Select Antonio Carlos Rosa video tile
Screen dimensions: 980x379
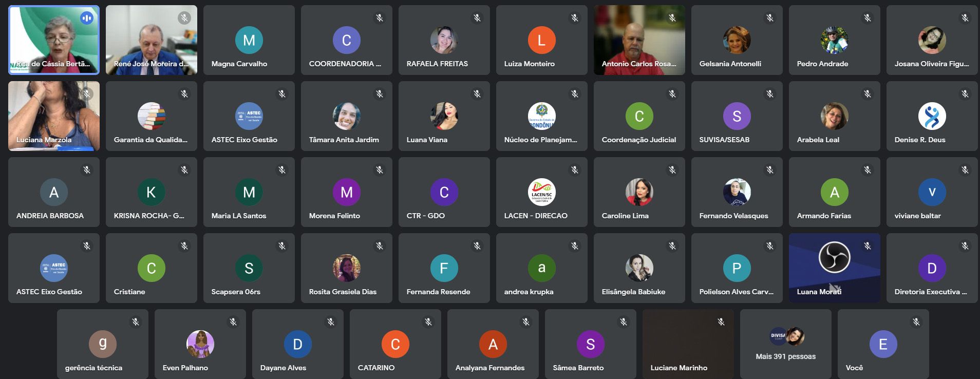pyautogui.click(x=639, y=40)
